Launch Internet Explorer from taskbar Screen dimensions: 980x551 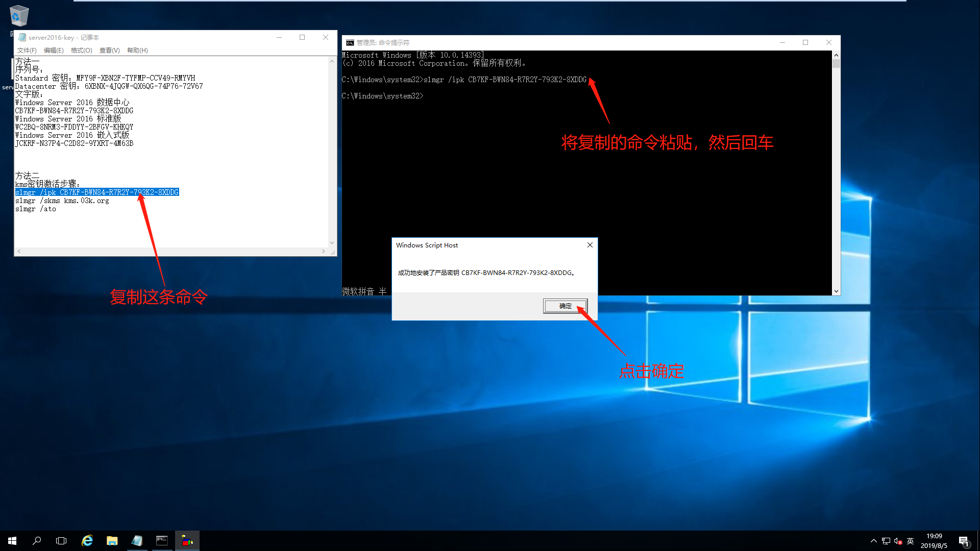click(x=87, y=540)
